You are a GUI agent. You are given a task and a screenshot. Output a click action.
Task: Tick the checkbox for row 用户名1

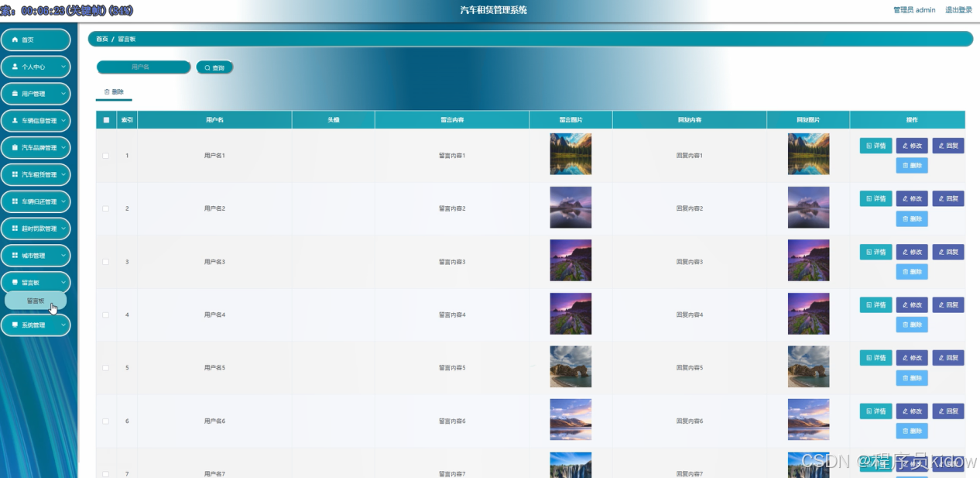click(106, 156)
